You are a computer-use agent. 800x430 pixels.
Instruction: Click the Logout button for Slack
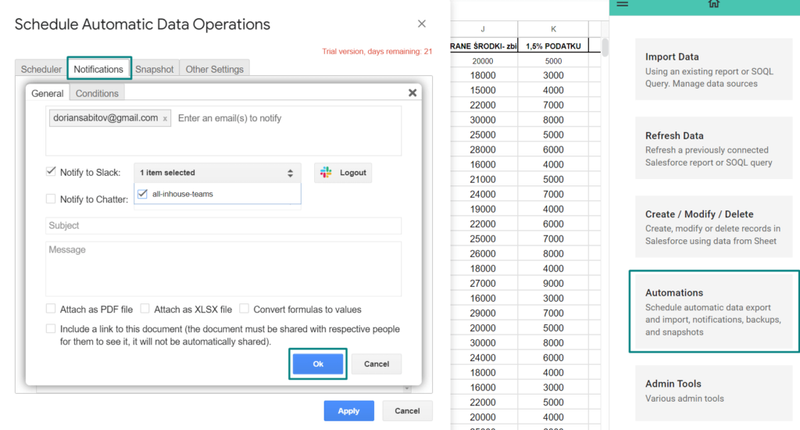click(x=343, y=172)
